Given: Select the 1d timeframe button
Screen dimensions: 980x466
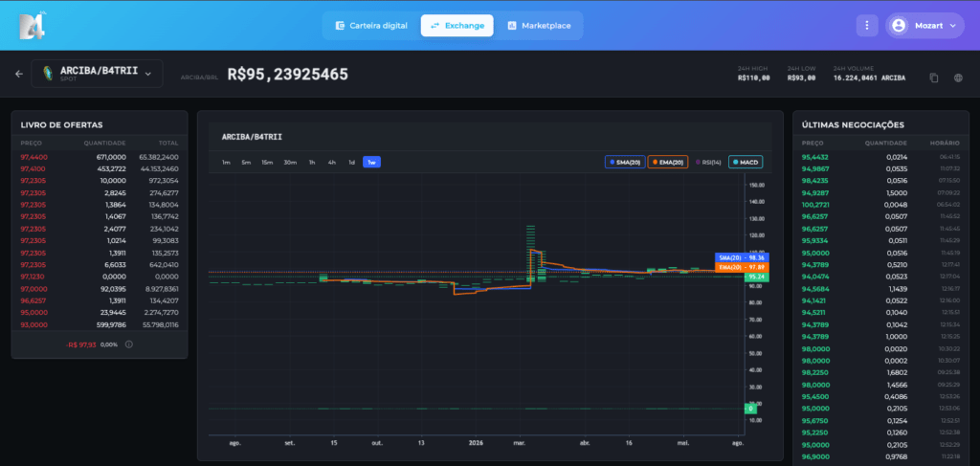Looking at the screenshot, I should pos(352,163).
